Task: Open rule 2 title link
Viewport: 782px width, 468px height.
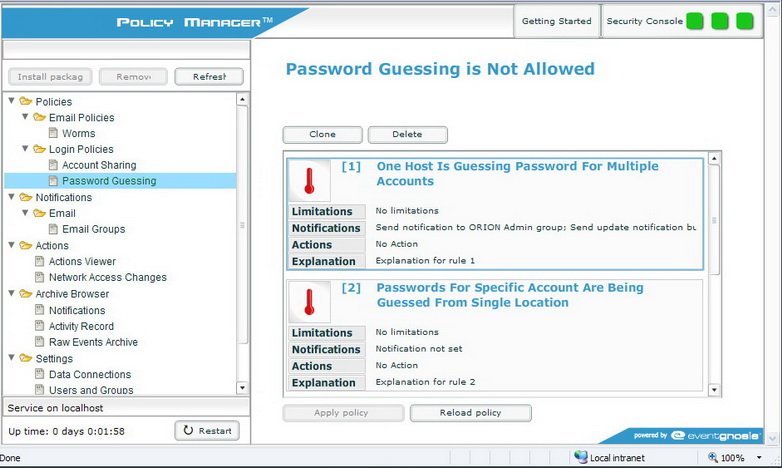Action: click(x=510, y=295)
